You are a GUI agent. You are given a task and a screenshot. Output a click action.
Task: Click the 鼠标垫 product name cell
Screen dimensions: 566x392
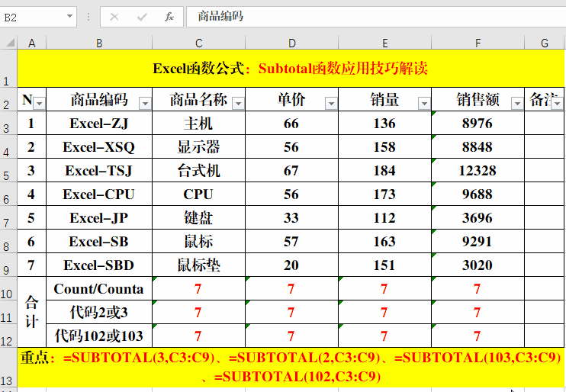coord(198,265)
